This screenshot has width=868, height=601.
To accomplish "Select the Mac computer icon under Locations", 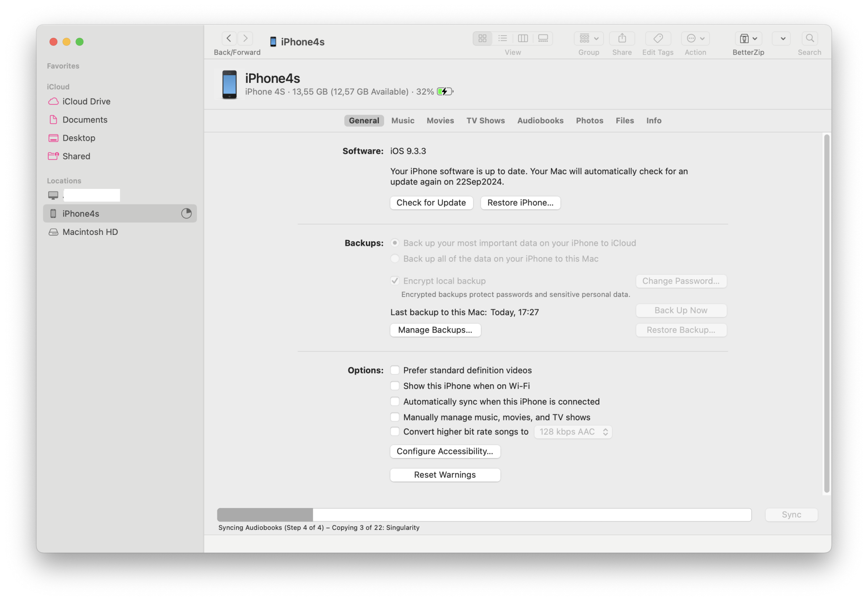I will coord(53,195).
